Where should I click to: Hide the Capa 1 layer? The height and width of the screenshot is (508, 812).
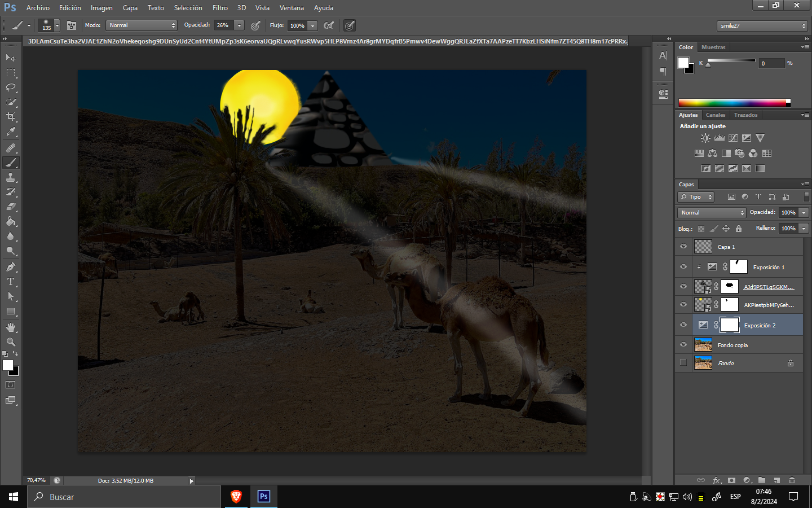click(683, 247)
